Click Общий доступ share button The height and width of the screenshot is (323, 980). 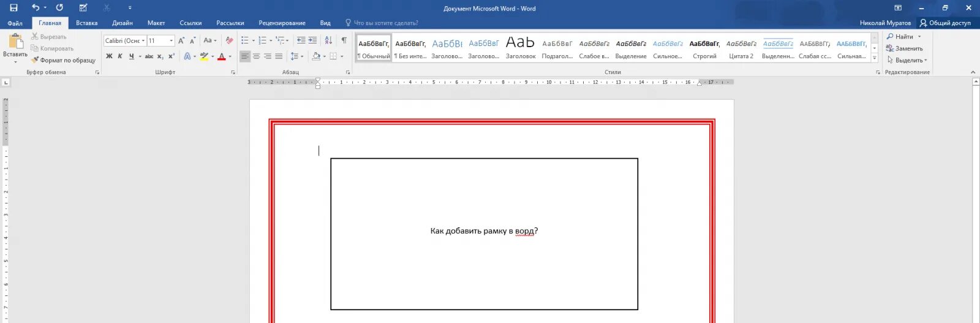(x=945, y=23)
